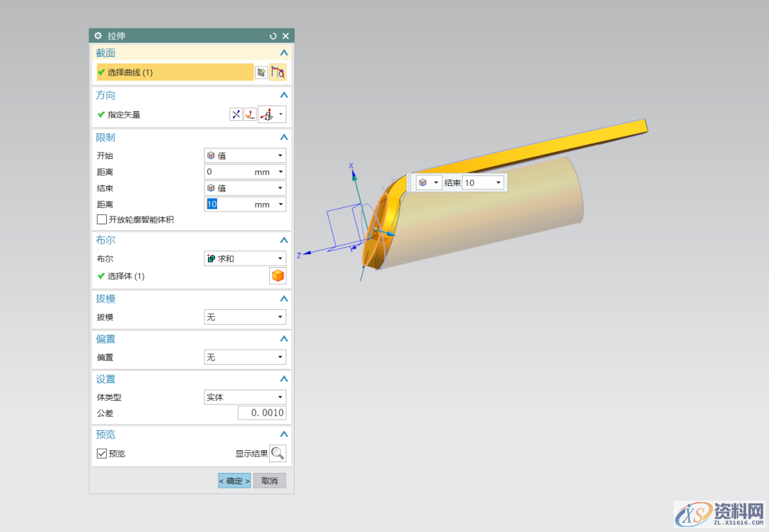Open the 开始 limit type dropdown
The image size is (769, 532).
click(245, 155)
